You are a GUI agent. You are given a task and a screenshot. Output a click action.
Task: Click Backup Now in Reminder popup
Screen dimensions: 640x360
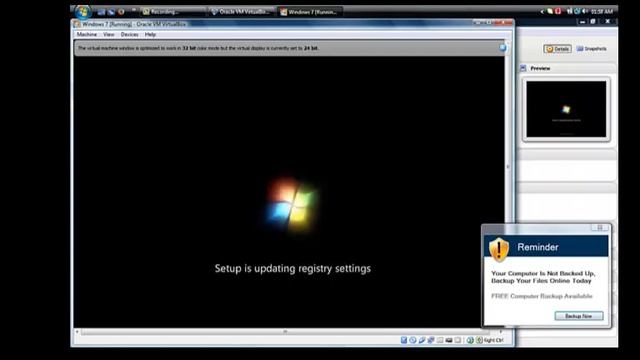tap(579, 316)
